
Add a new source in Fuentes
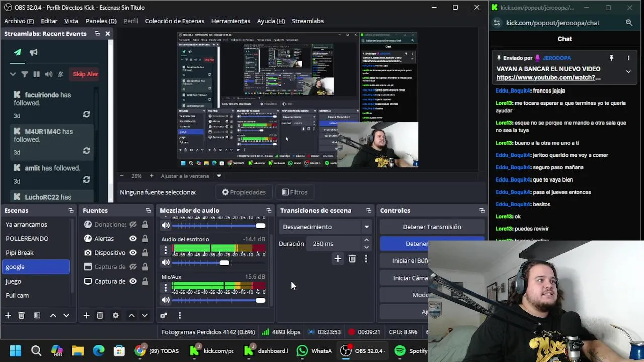[x=86, y=315]
